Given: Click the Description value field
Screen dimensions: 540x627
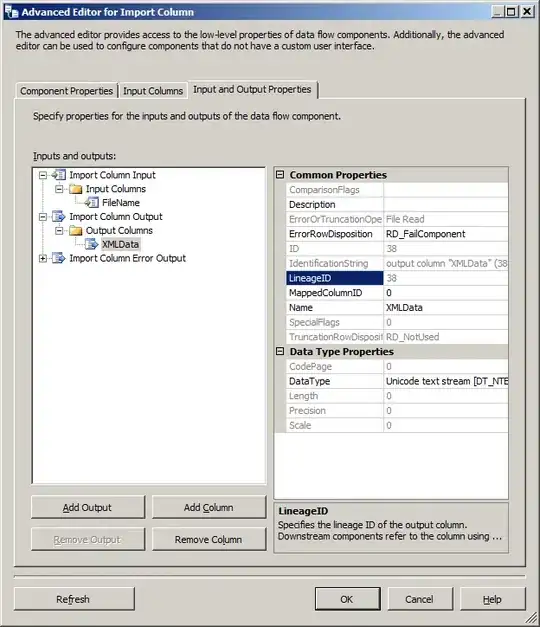Looking at the screenshot, I should coord(446,204).
